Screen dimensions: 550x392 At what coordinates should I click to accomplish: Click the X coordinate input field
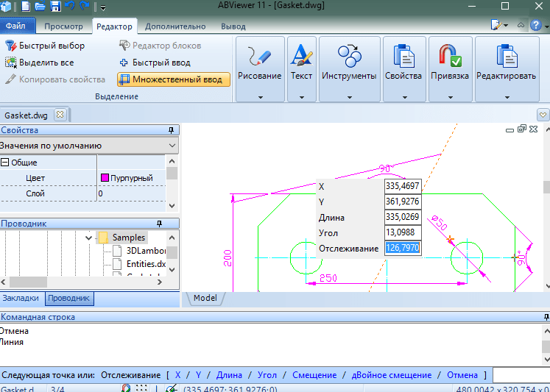[403, 186]
